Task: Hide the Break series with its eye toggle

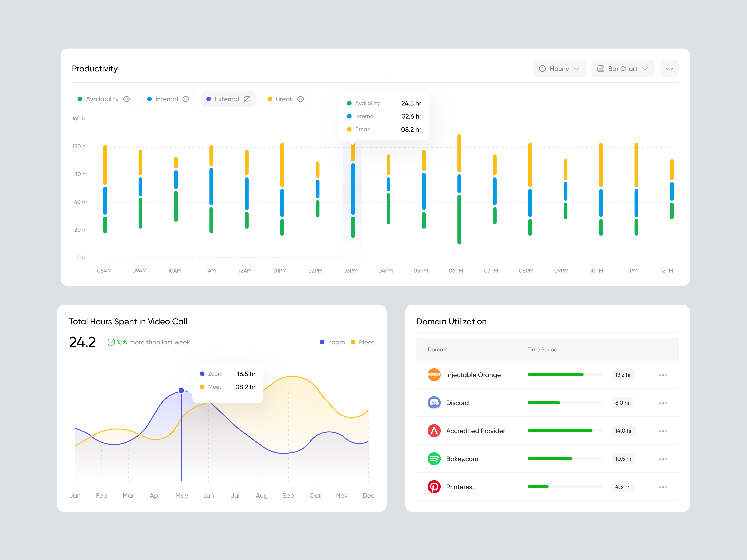Action: coord(300,99)
